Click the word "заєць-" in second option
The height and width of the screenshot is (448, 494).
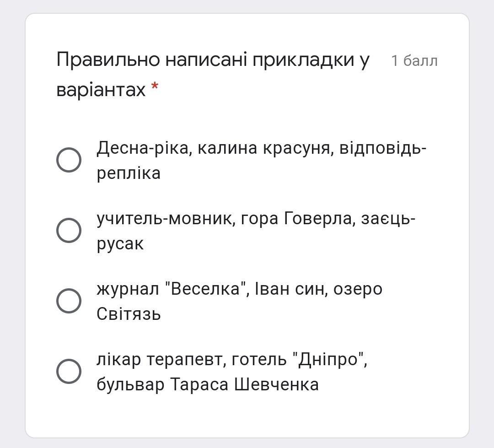click(x=388, y=219)
